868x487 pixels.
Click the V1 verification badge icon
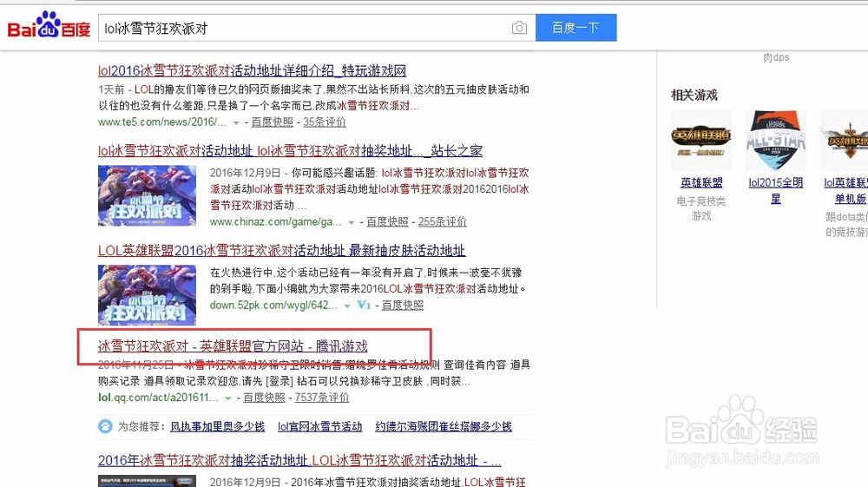point(364,305)
